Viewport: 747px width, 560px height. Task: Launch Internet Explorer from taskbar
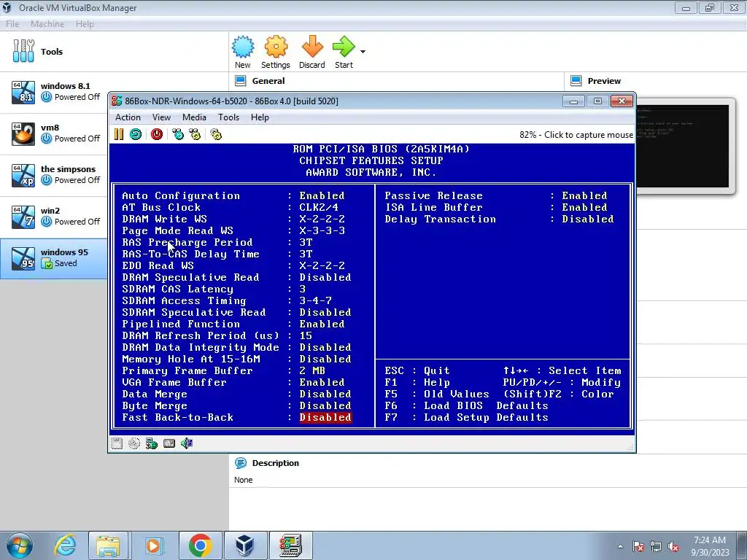(65, 545)
